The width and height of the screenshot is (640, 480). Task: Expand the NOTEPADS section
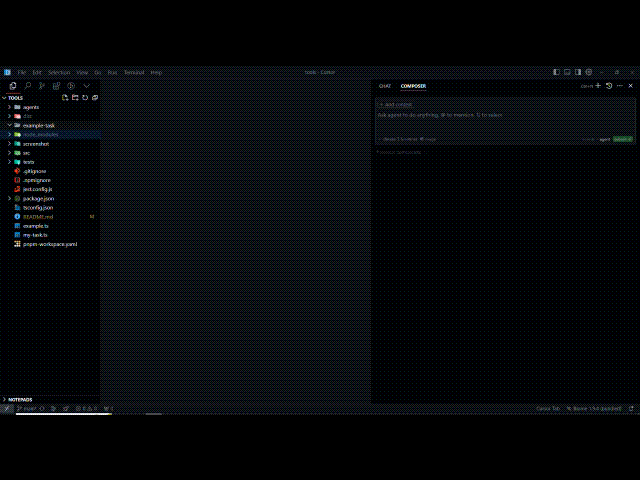pyautogui.click(x=50, y=400)
